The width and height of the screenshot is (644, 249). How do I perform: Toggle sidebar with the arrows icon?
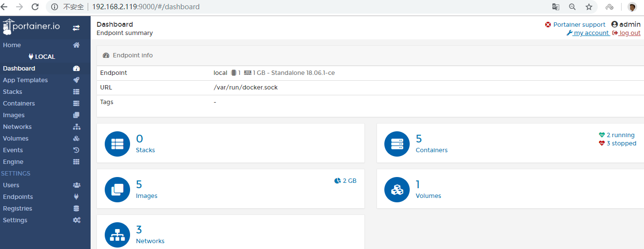tap(76, 28)
